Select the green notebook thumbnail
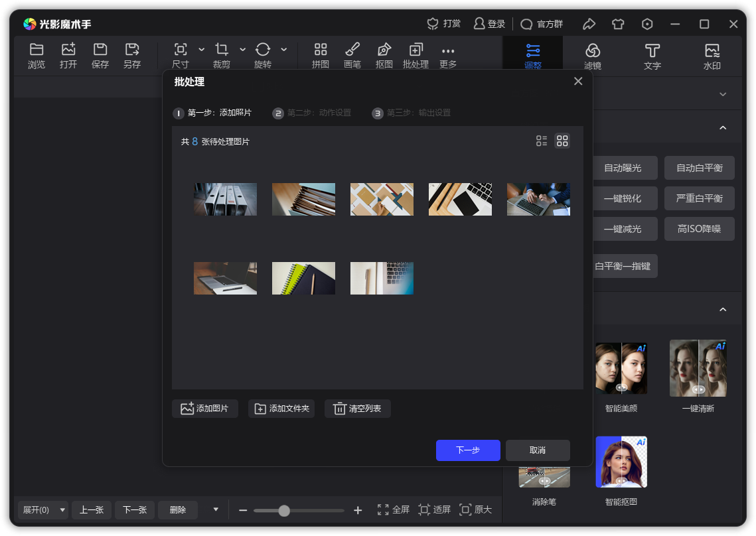 point(303,278)
